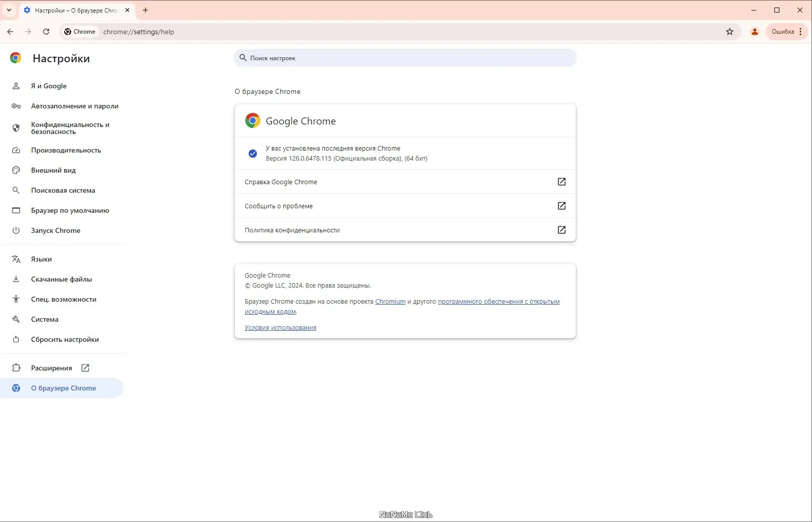
Task: Click the forward navigation arrow
Action: (28, 32)
